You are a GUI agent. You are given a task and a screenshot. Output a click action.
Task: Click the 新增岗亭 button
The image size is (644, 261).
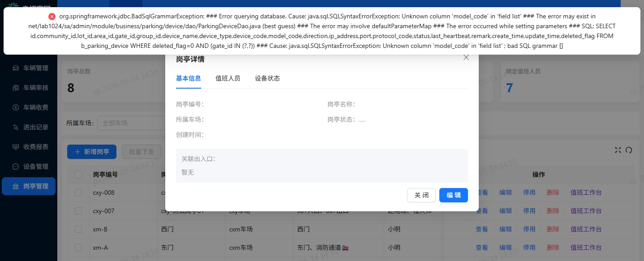[92, 152]
